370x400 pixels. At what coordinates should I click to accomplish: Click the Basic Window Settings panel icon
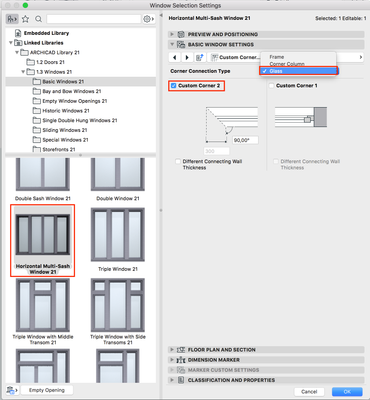pos(181,44)
